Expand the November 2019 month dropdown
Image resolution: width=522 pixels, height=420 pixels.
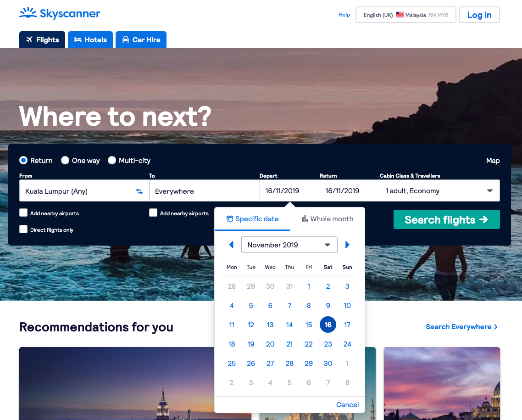pos(289,245)
